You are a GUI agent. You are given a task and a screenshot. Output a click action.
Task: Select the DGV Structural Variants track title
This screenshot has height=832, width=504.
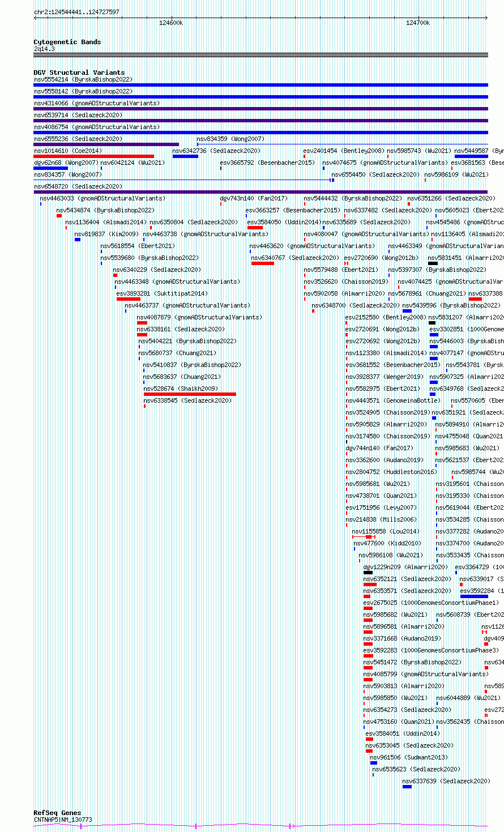[79, 72]
